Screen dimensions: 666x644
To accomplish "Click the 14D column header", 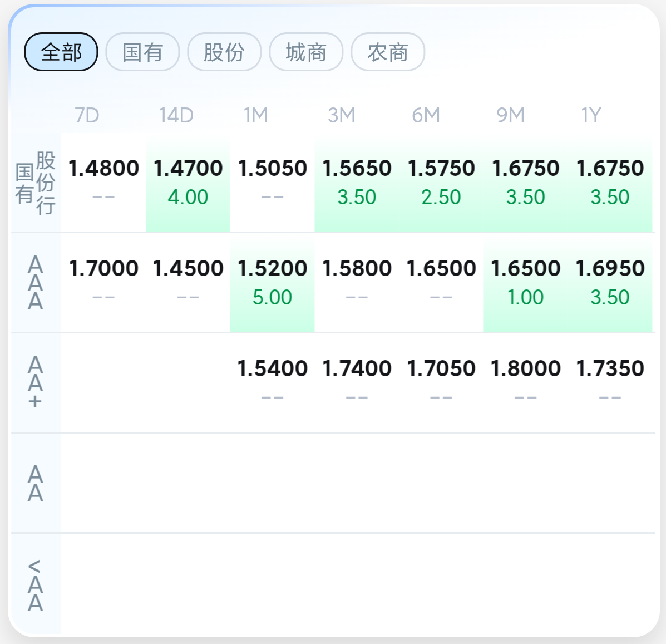I will [x=176, y=115].
